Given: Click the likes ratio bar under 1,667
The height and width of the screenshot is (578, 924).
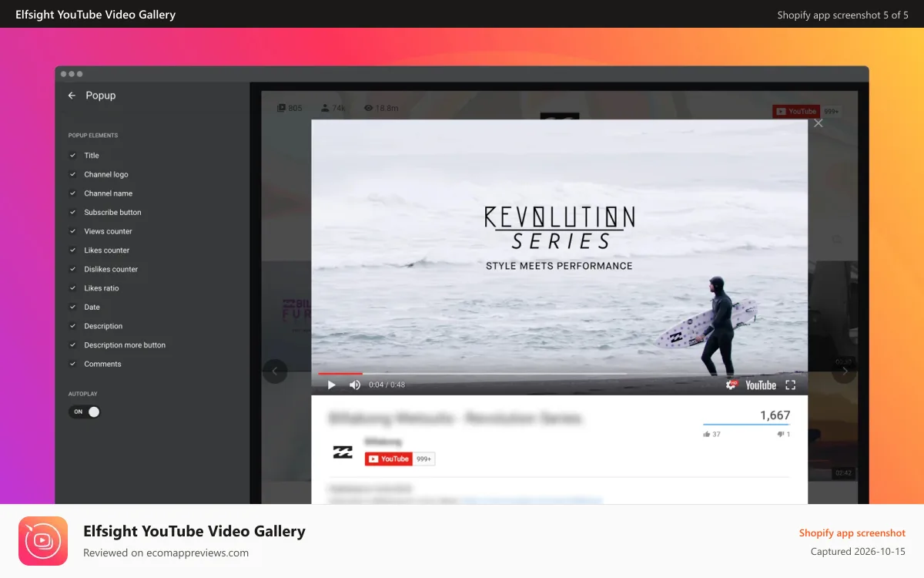Looking at the screenshot, I should tap(746, 425).
